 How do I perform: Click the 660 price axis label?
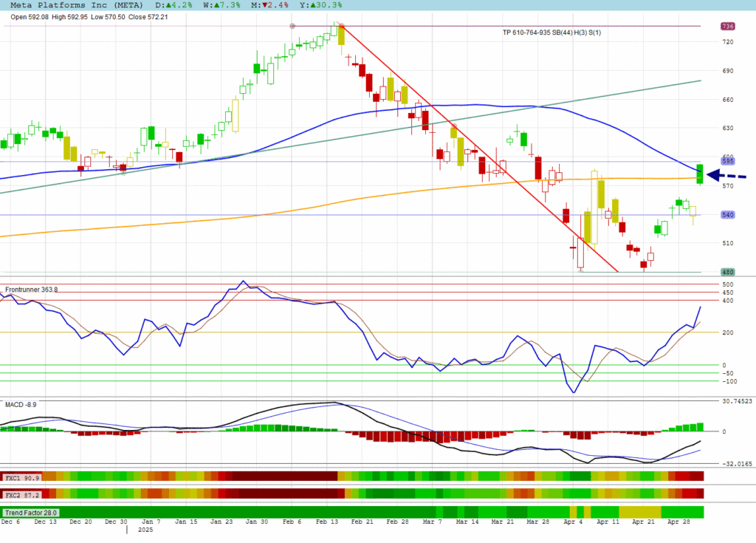pyautogui.click(x=727, y=100)
